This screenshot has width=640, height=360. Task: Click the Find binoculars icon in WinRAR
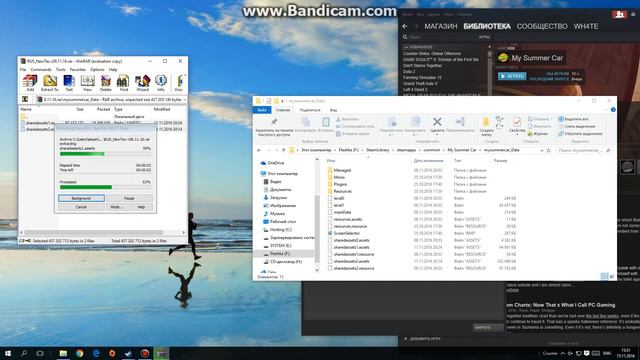point(123,83)
